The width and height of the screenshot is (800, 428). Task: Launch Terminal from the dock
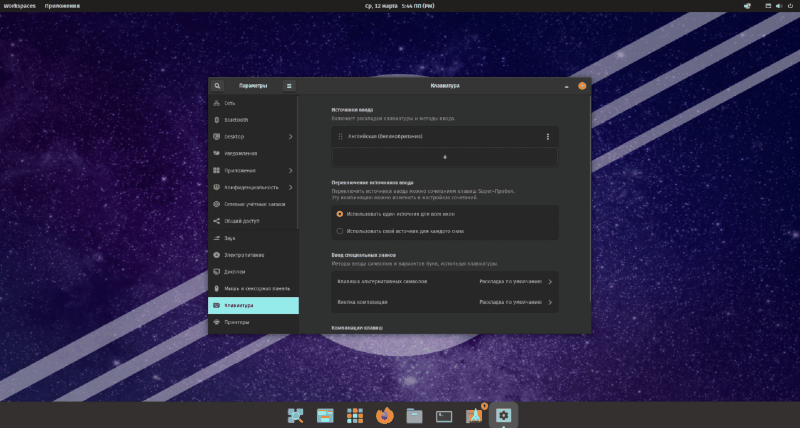point(444,416)
